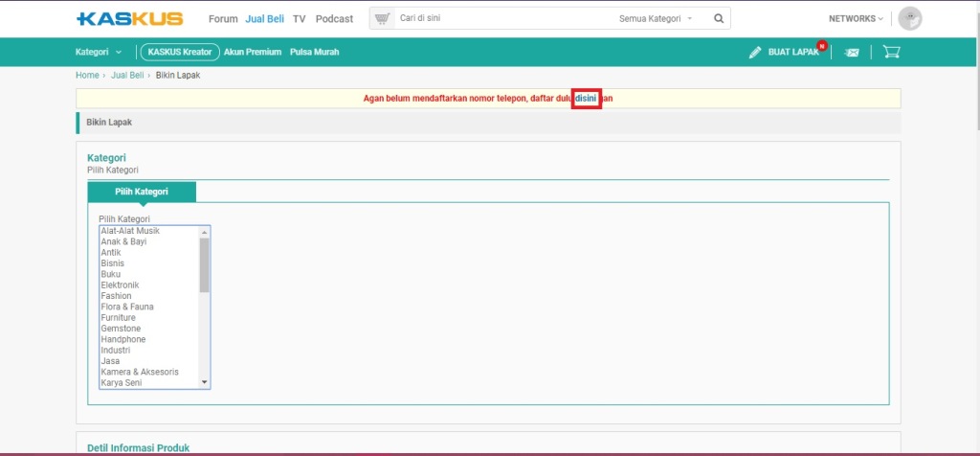Click the Jual Beli breadcrumb link

coord(127,75)
